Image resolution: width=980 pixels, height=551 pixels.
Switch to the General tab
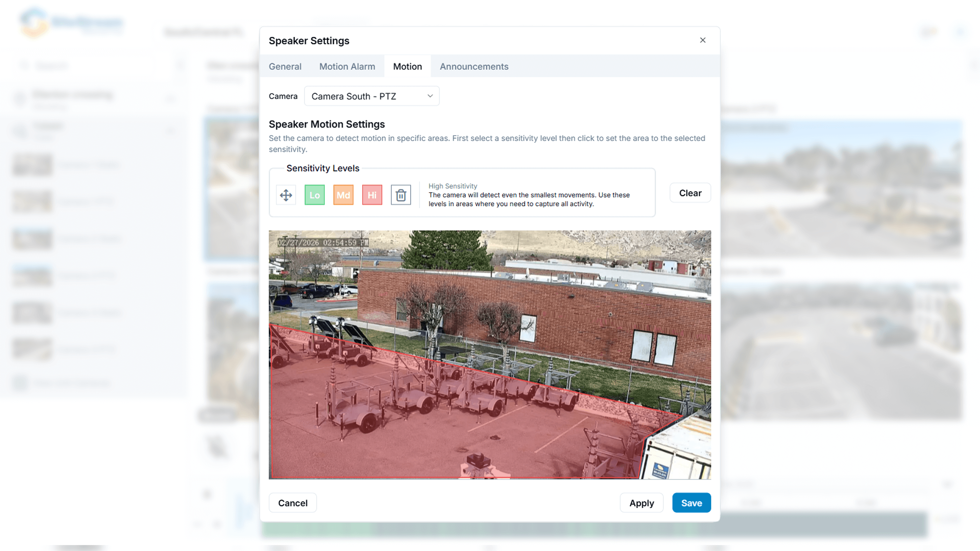coord(285,66)
